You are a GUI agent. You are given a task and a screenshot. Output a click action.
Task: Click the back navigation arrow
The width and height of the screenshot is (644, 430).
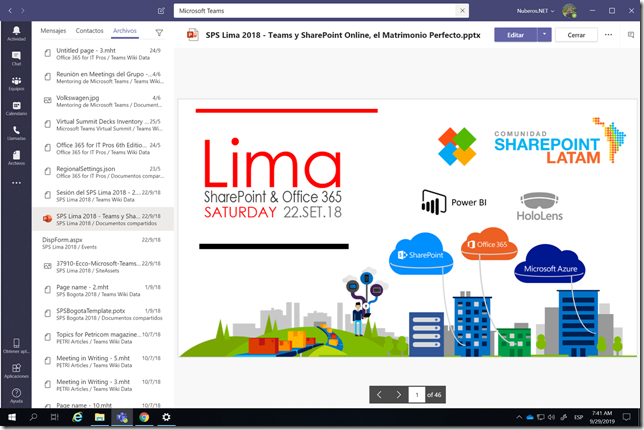pyautogui.click(x=10, y=11)
